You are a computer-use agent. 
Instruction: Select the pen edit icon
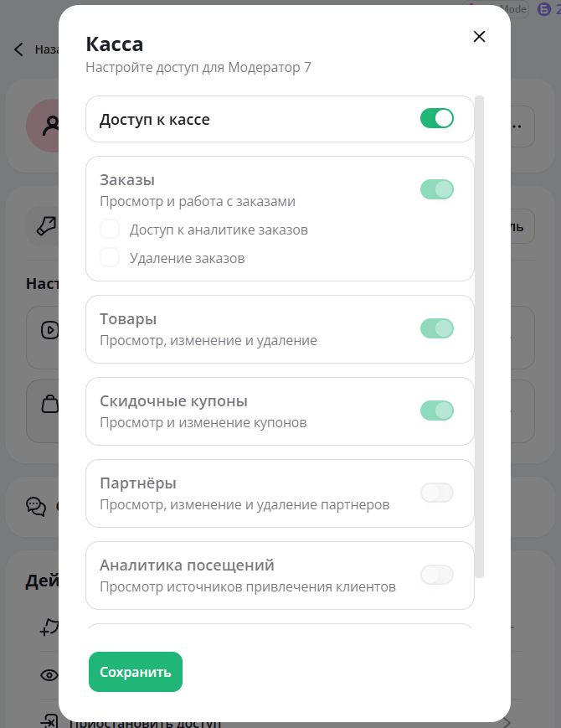tap(47, 226)
